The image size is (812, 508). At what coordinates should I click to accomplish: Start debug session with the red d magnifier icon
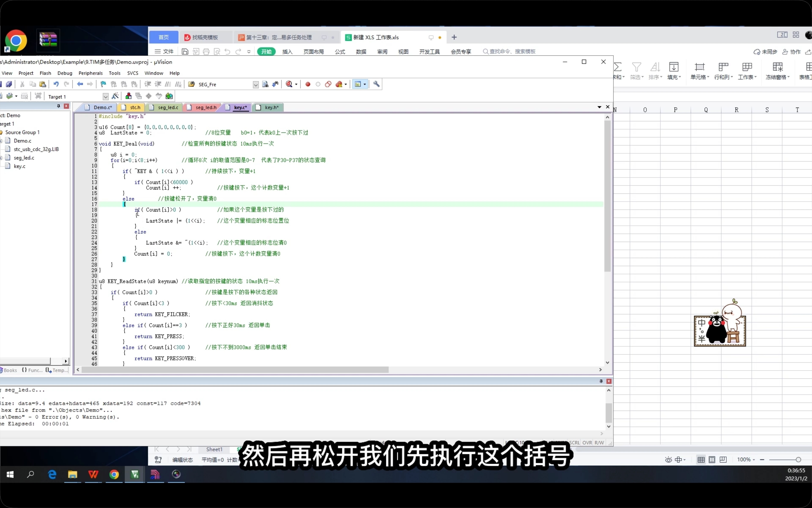tap(289, 84)
